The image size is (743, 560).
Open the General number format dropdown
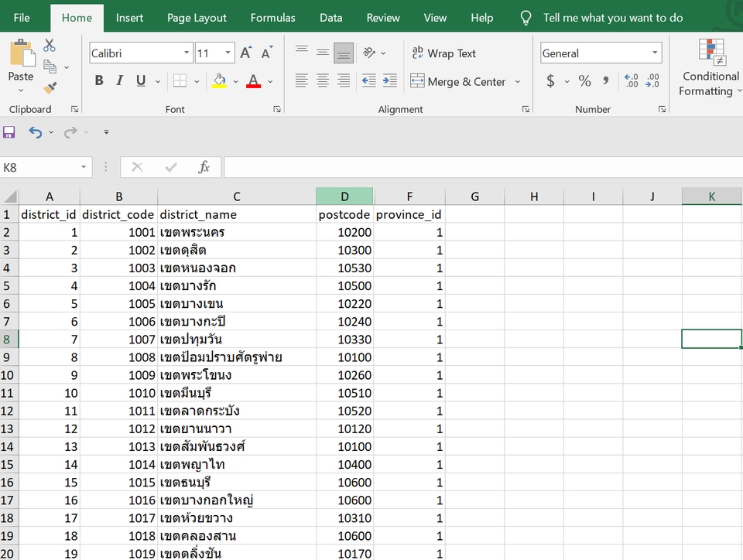click(655, 53)
